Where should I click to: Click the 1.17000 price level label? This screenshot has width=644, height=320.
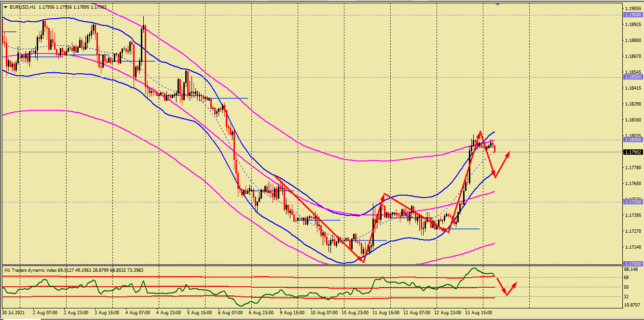[632, 264]
